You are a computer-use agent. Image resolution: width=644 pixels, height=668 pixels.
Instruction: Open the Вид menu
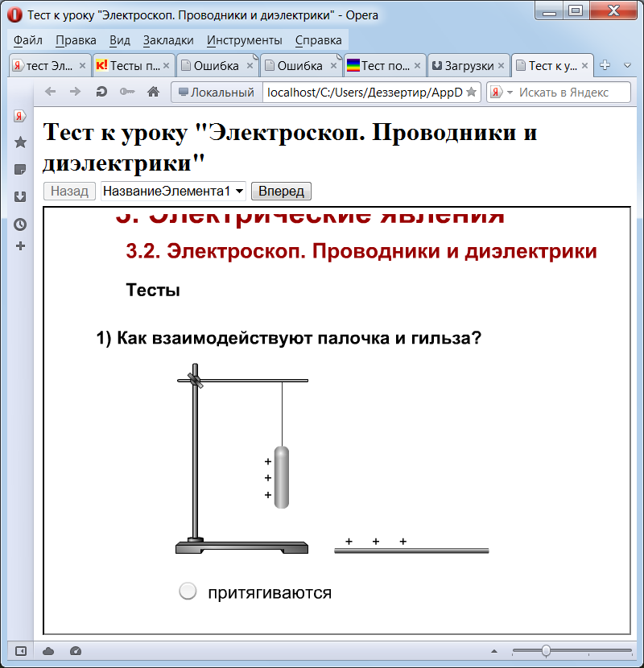pos(120,40)
